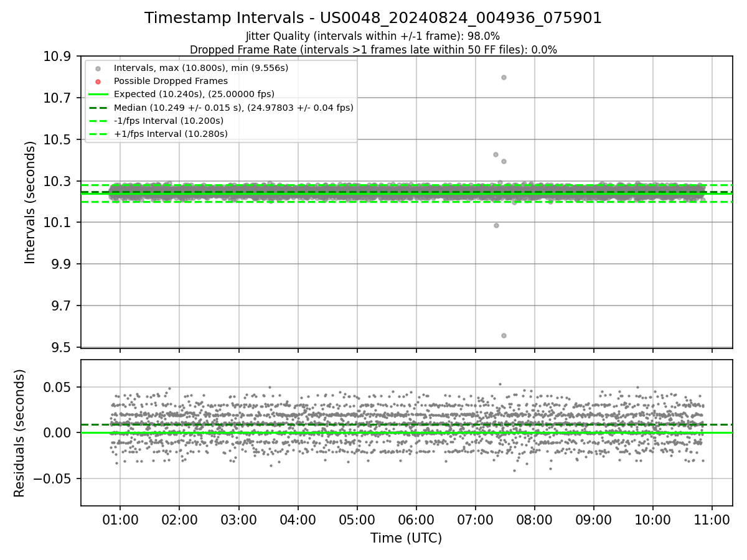Click the Intervals (seconds) y-axis label
Image resolution: width=747 pixels, height=560 pixels.
click(30, 202)
